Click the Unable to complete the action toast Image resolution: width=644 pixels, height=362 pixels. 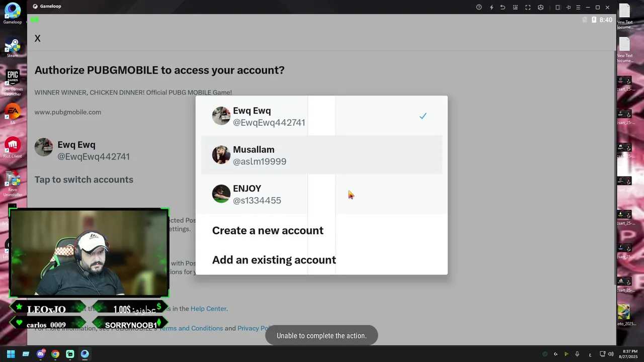(321, 335)
